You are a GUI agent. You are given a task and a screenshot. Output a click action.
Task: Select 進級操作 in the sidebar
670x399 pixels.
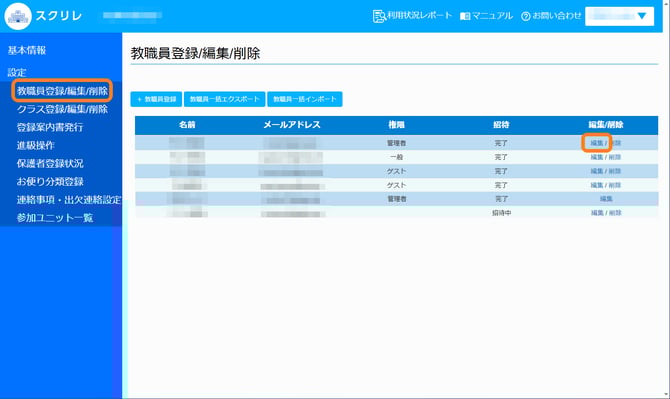pyautogui.click(x=35, y=145)
